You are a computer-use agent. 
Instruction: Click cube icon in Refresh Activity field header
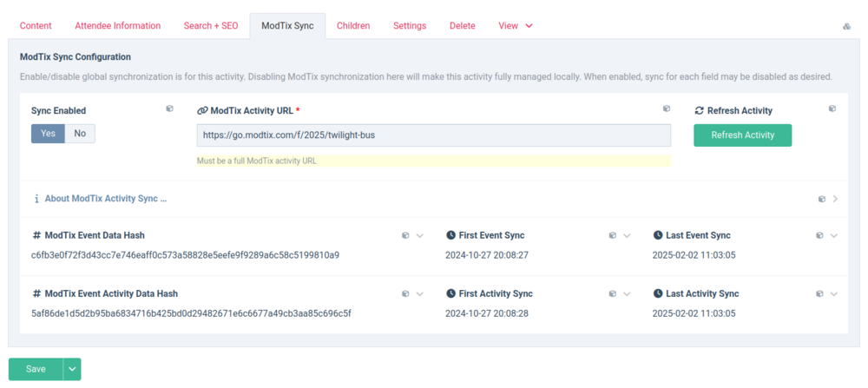(x=832, y=109)
